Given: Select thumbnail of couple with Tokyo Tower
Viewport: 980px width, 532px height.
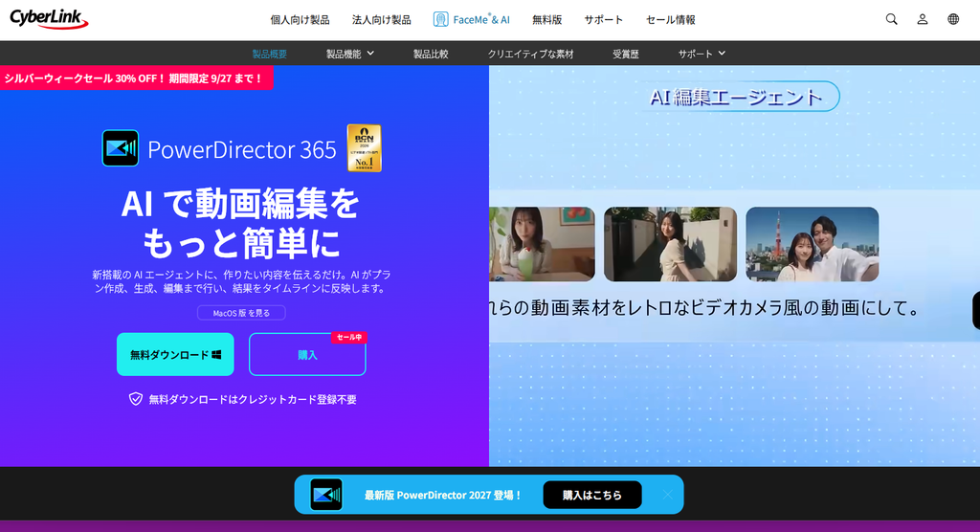Looking at the screenshot, I should click(x=812, y=244).
